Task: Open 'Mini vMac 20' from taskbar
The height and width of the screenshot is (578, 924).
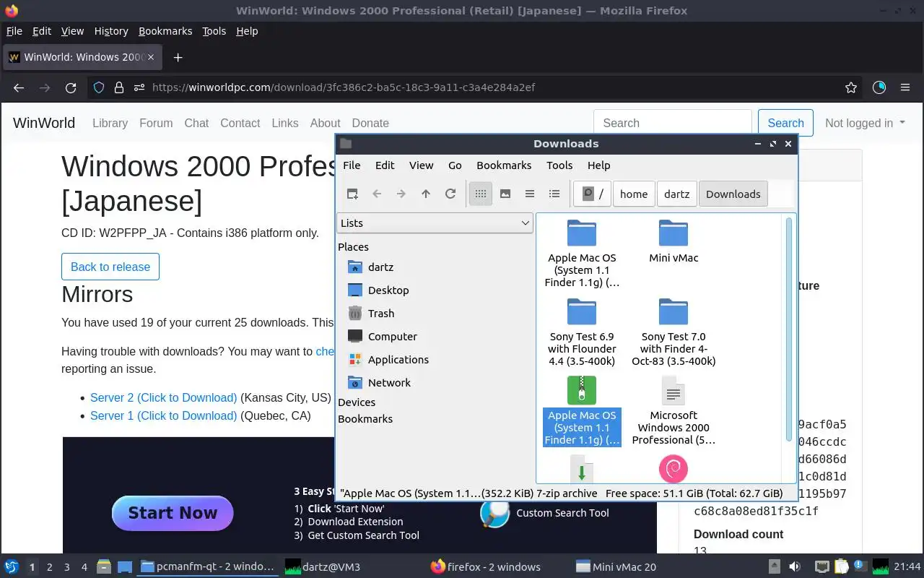Action: pos(616,567)
